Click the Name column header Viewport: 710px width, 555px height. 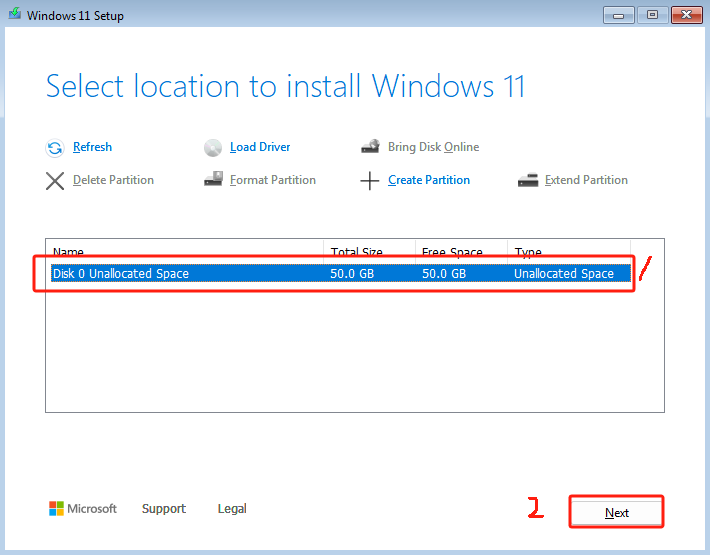pos(184,252)
